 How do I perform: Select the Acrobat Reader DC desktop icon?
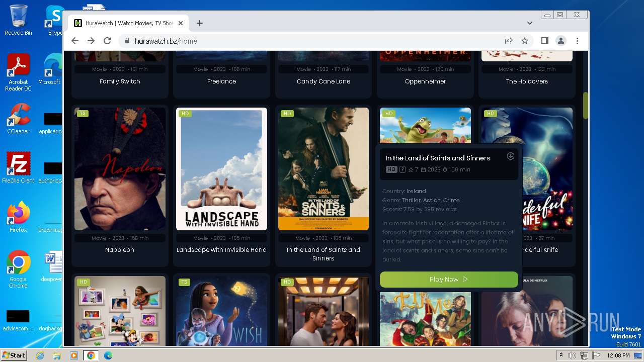(18, 72)
